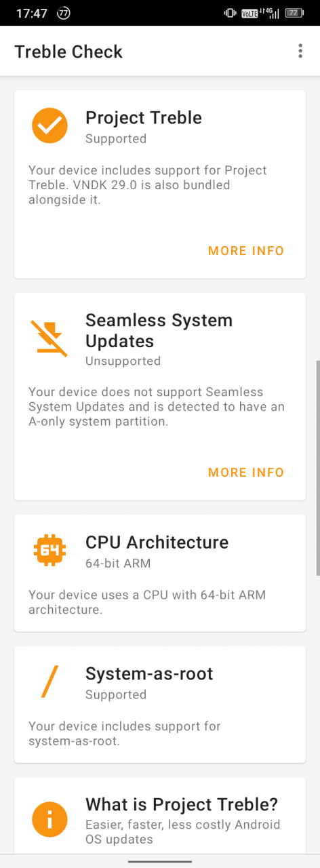Tap the Project Treble checkmark icon
This screenshot has height=868, width=320.
(x=49, y=126)
